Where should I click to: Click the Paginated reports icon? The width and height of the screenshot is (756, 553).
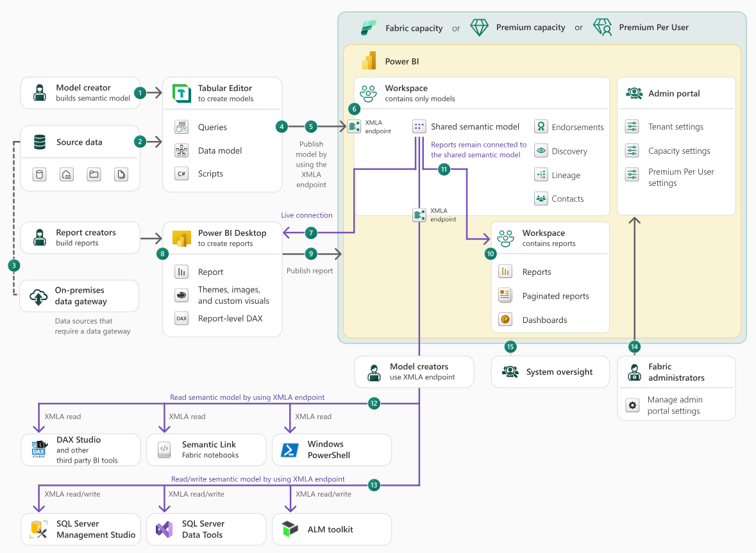(505, 295)
